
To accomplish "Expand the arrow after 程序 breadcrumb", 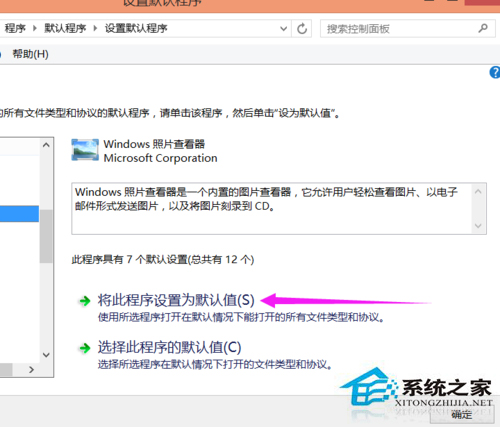I will [35, 28].
